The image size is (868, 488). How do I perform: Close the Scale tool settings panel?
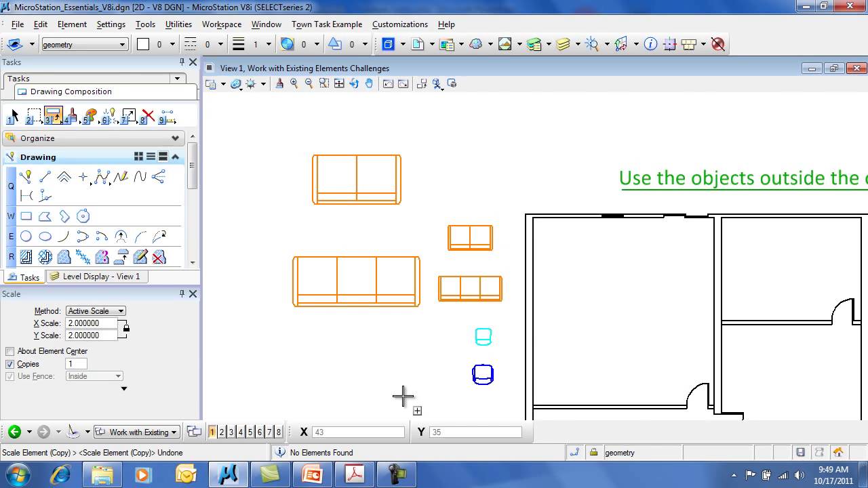coord(193,293)
